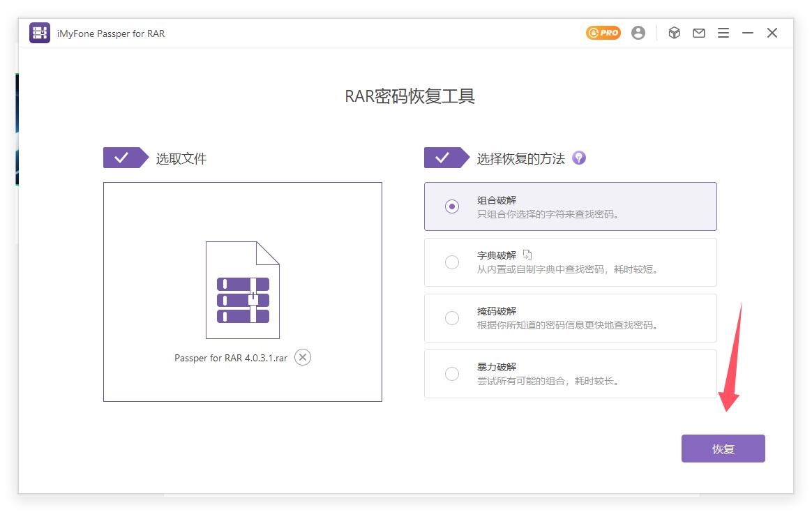Remove the selected RAR file
This screenshot has width=812, height=512.
click(x=303, y=357)
